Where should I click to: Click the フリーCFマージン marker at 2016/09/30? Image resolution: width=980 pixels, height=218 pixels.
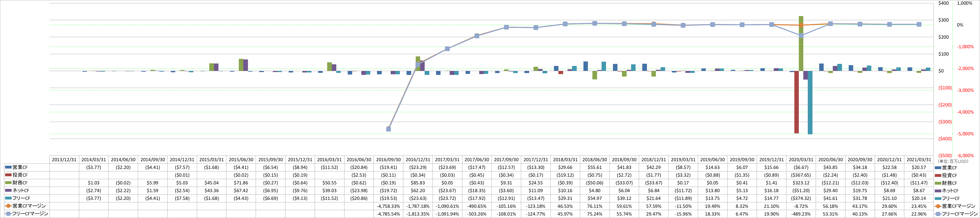(x=388, y=129)
